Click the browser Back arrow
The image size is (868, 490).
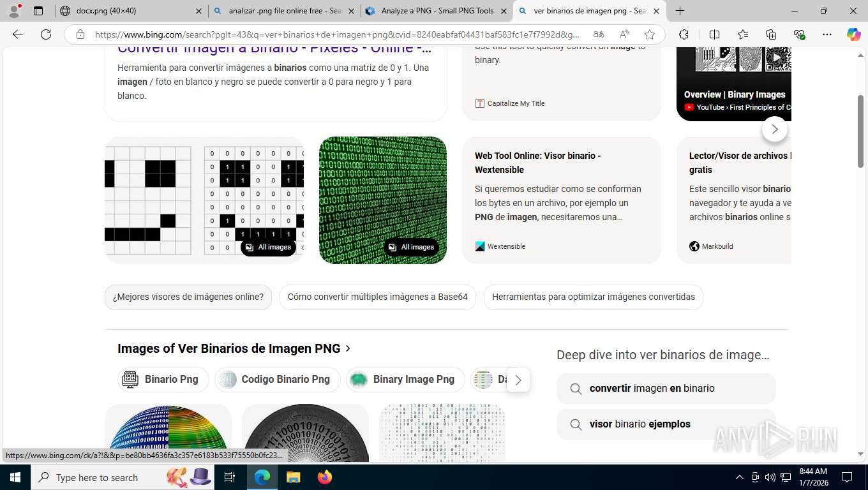click(x=18, y=34)
